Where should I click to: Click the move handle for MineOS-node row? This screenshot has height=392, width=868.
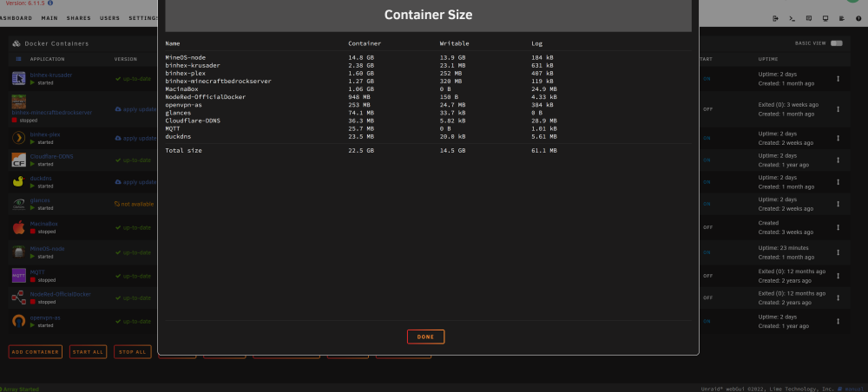coord(838,252)
